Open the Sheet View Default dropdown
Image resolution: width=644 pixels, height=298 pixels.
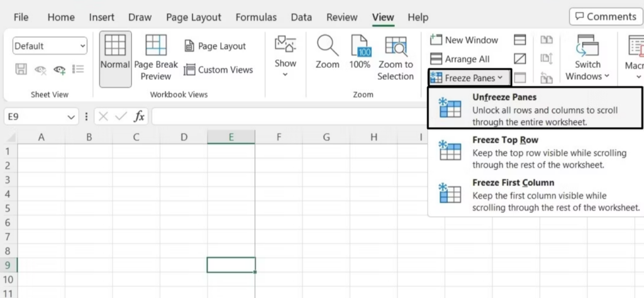50,46
